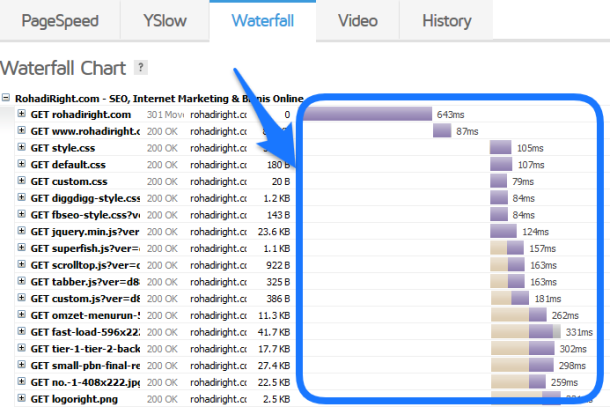610x407 pixels.
Task: Click the '105ms' duration label
Action: 530,148
